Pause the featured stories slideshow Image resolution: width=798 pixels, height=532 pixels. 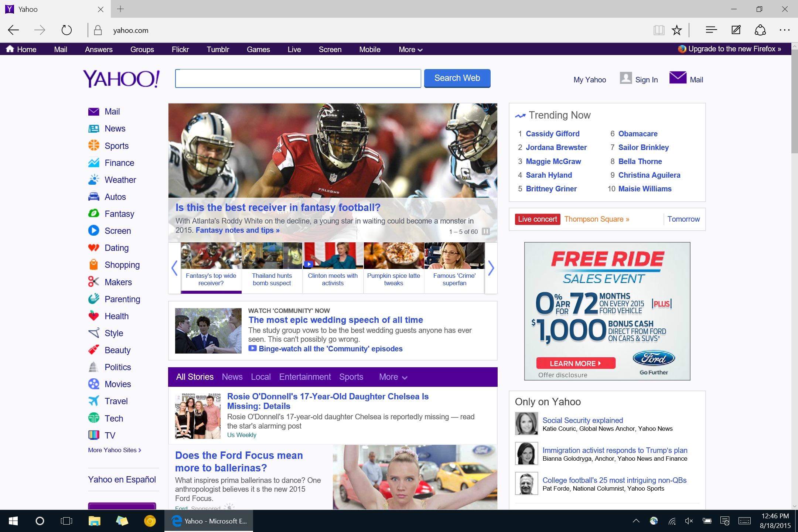coord(486,231)
